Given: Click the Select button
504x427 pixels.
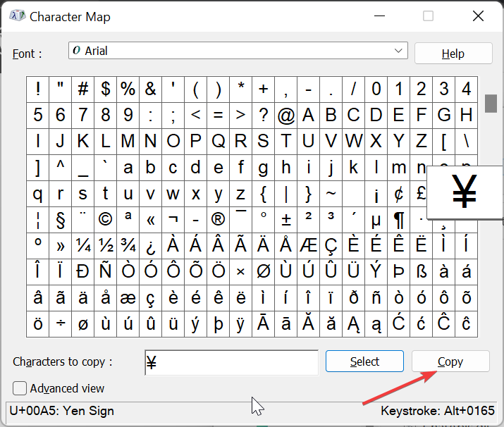Looking at the screenshot, I should (x=364, y=361).
